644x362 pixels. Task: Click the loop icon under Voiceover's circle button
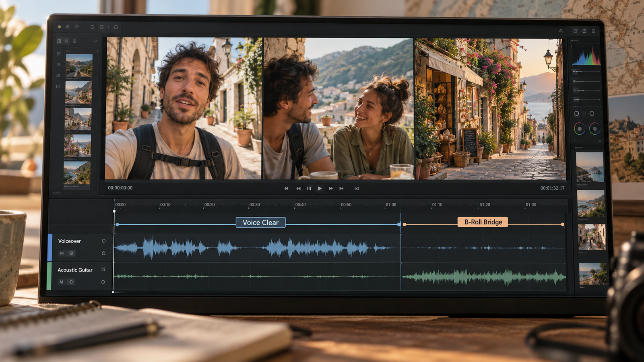(x=103, y=253)
